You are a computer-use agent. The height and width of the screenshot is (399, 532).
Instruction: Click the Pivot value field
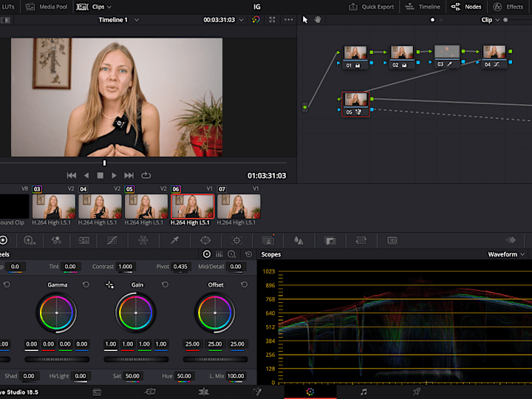[x=180, y=267]
